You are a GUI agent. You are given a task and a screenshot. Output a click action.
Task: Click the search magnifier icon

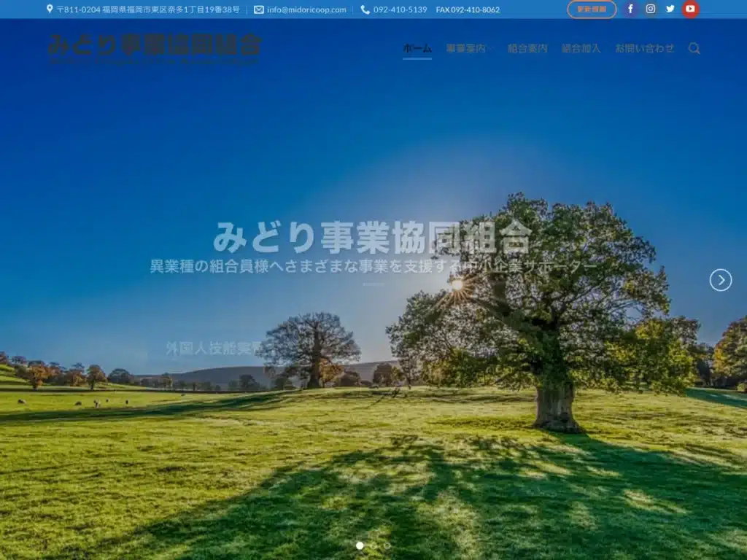click(x=694, y=48)
